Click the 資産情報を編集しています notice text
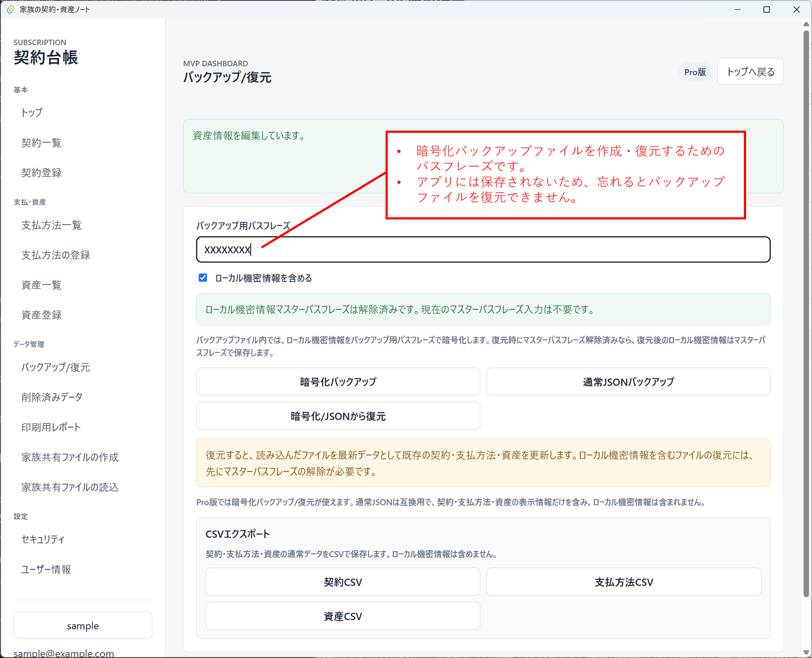The width and height of the screenshot is (812, 658). point(249,136)
